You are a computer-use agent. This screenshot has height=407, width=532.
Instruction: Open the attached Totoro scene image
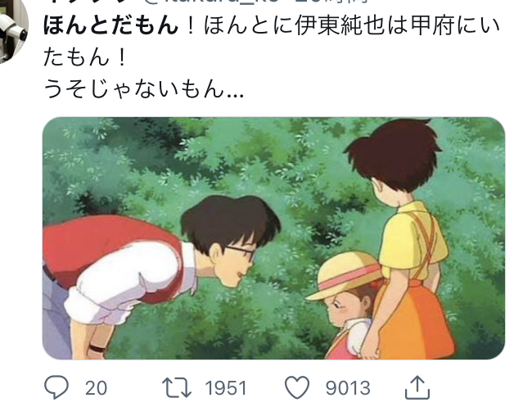pyautogui.click(x=273, y=238)
